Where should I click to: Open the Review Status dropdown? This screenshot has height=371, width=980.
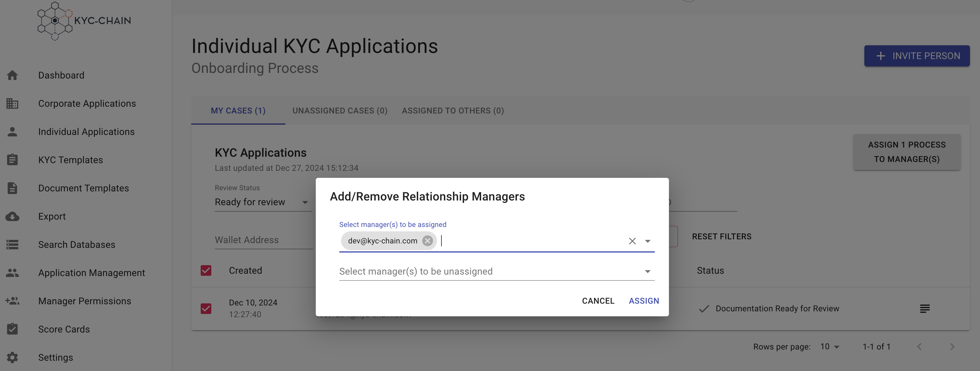click(x=263, y=202)
